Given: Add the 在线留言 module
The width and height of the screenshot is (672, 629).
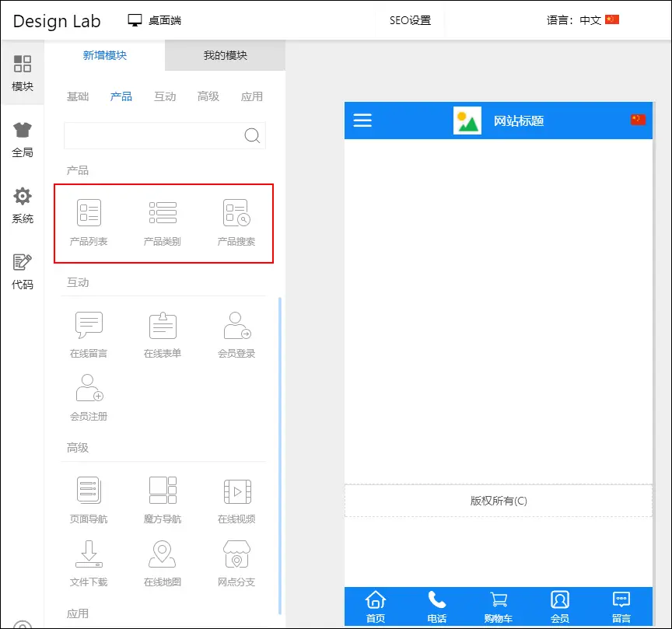Looking at the screenshot, I should 89,326.
